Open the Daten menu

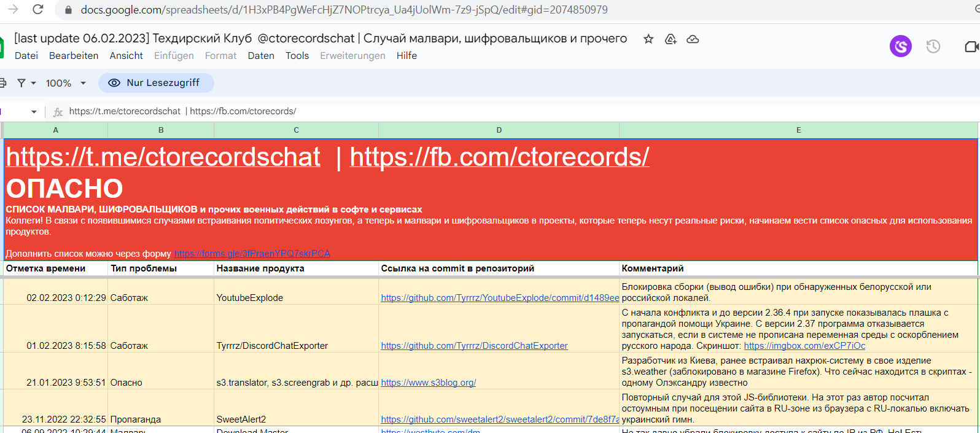tap(261, 55)
